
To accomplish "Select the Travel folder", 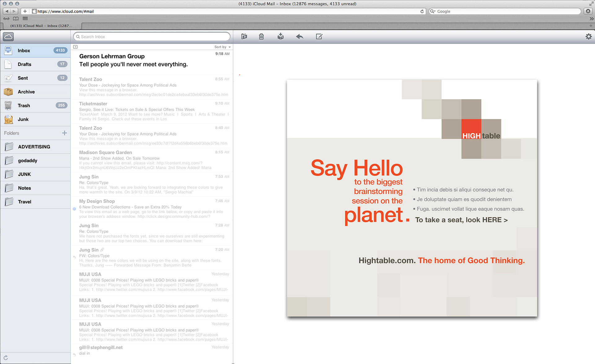I will pos(35,202).
